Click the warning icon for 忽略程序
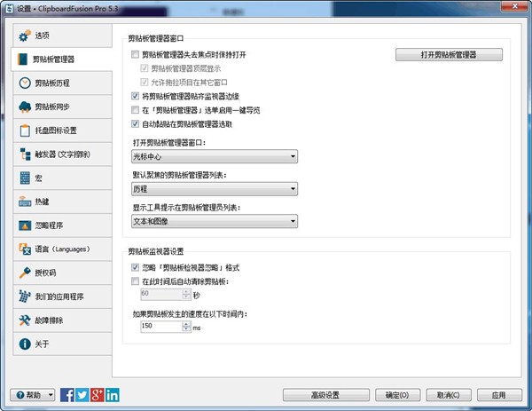Screen dimensions: 532x411 [x=25, y=225]
